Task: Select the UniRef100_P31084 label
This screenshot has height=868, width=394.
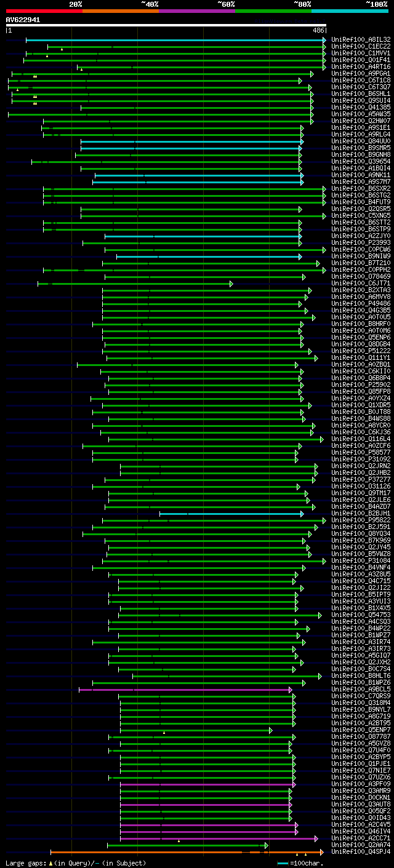Action: (x=361, y=561)
